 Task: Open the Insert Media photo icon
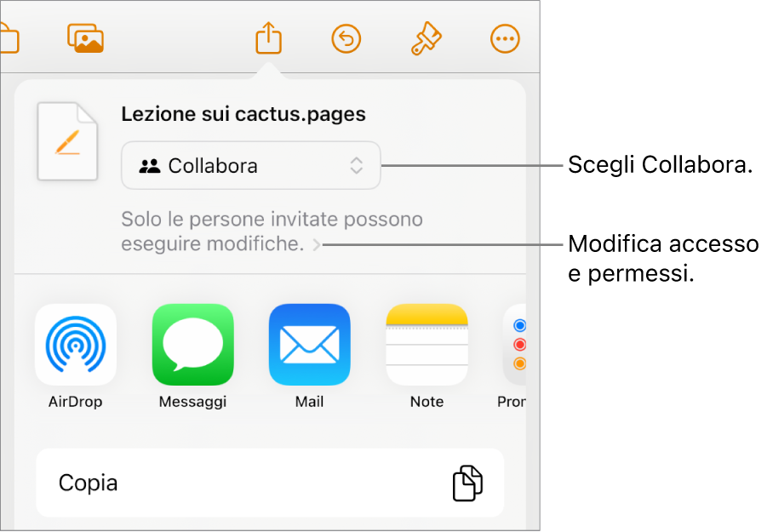coord(85,38)
